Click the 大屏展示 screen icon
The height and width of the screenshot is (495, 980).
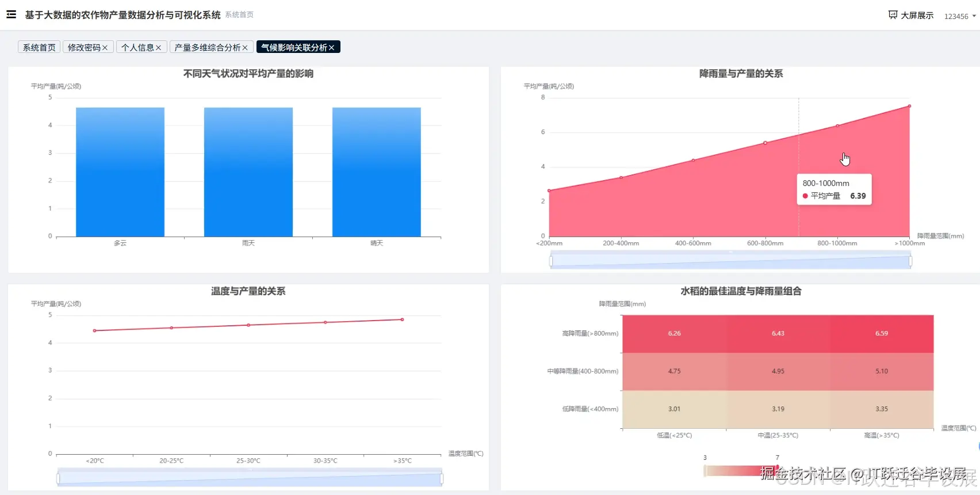pyautogui.click(x=893, y=15)
